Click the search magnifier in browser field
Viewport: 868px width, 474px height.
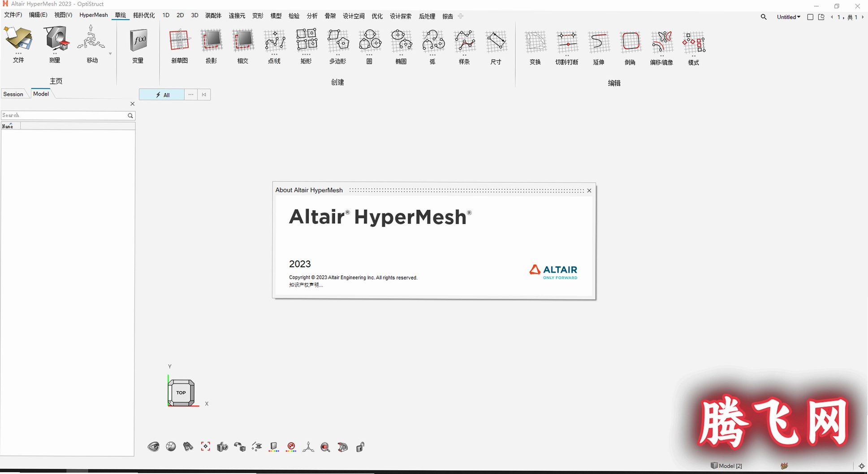point(130,116)
